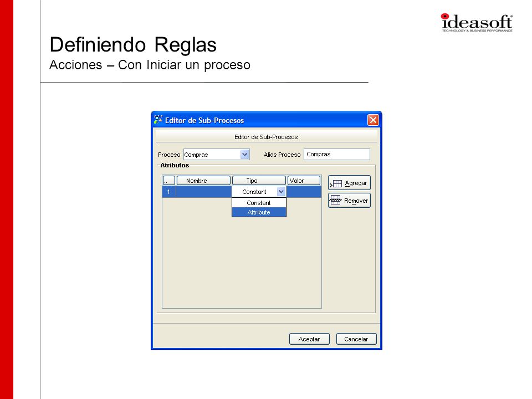Click the Nombre column header
Image resolution: width=532 pixels, height=399 pixels.
(203, 181)
